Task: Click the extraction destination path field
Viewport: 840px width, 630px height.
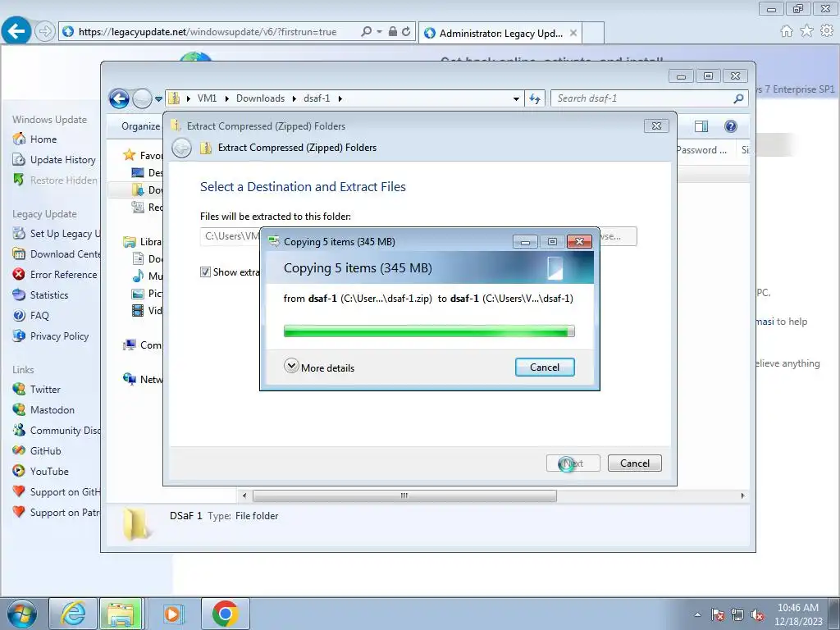Action: [231, 236]
